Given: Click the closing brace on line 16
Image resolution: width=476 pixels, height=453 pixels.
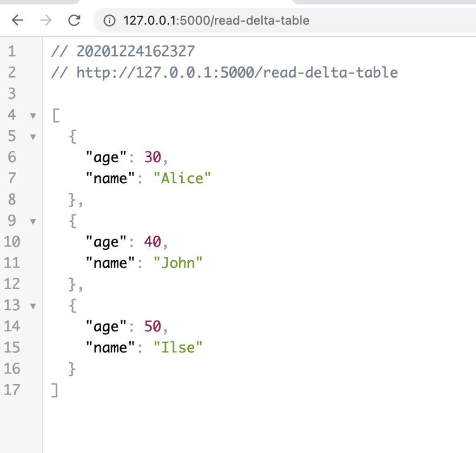Looking at the screenshot, I should [71, 369].
